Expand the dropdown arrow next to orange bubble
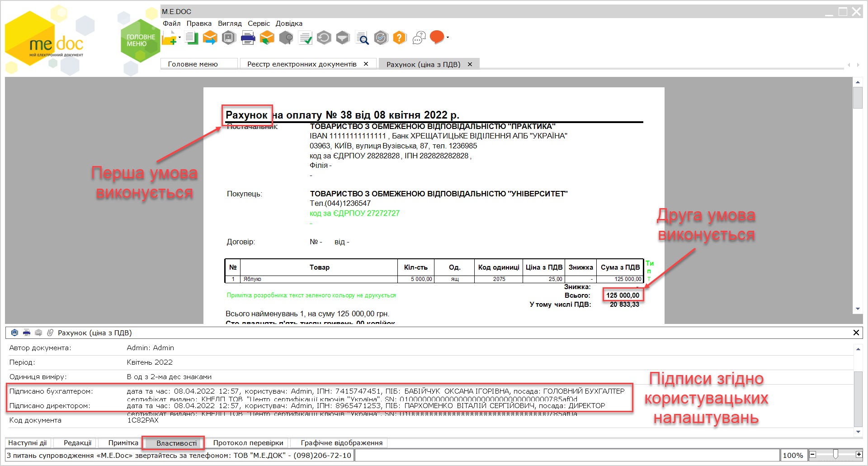 [448, 38]
